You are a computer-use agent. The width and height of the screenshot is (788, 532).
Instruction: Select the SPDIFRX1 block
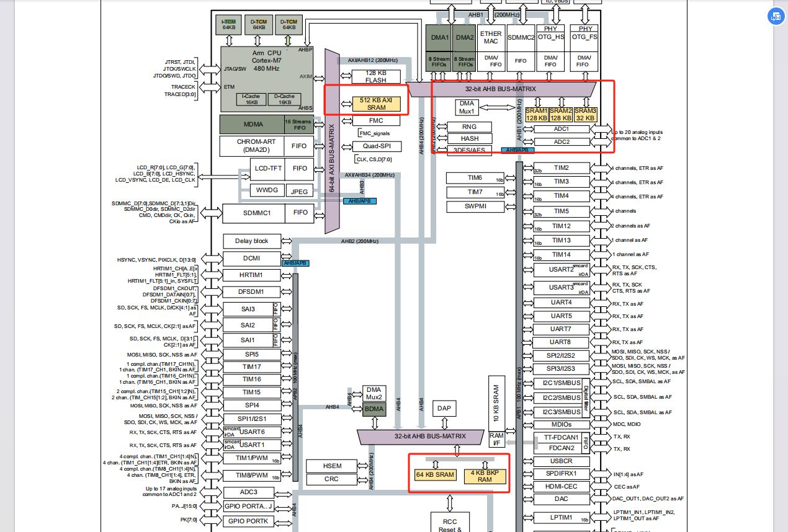(562, 474)
